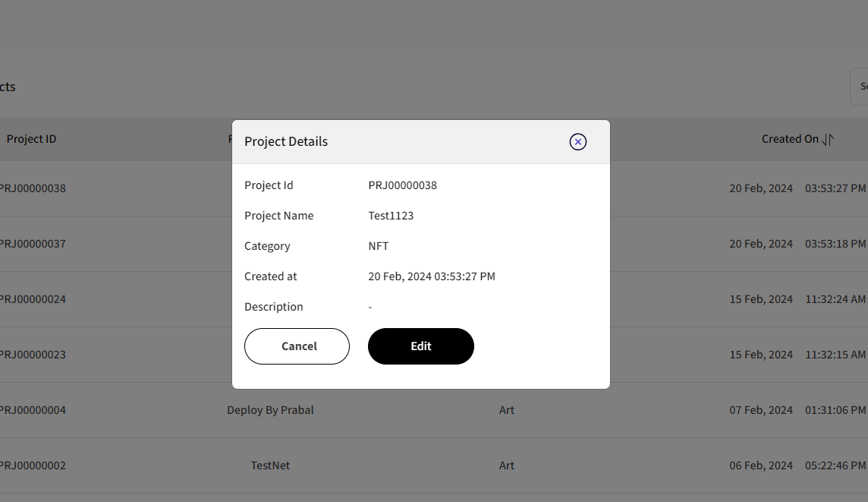Click the 07 Feb, 2024 date cell
Image resolution: width=868 pixels, height=502 pixels.
pos(760,410)
